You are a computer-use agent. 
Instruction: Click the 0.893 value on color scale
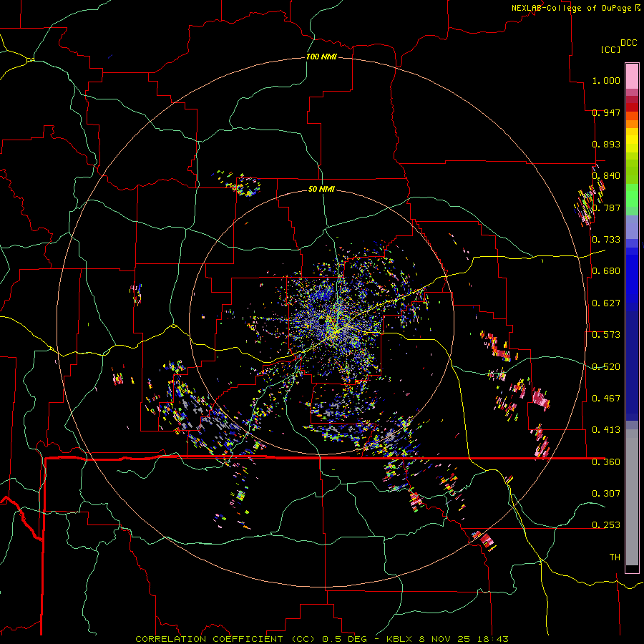[606, 144]
